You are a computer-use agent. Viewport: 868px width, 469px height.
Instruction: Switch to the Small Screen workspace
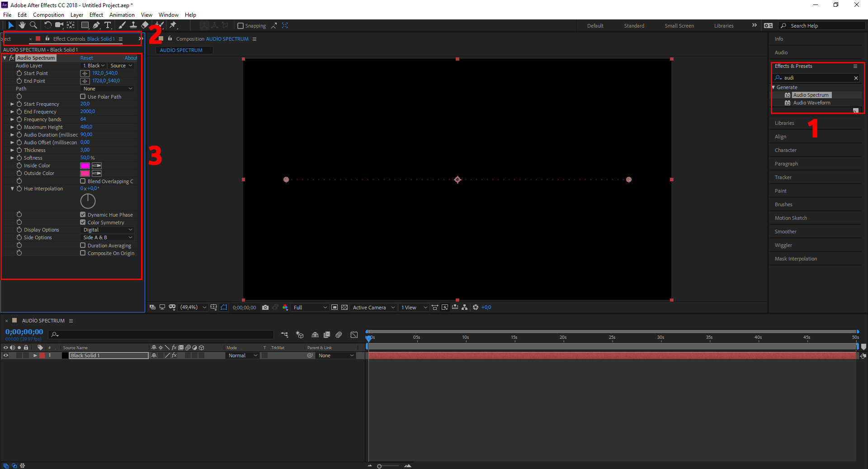point(679,26)
